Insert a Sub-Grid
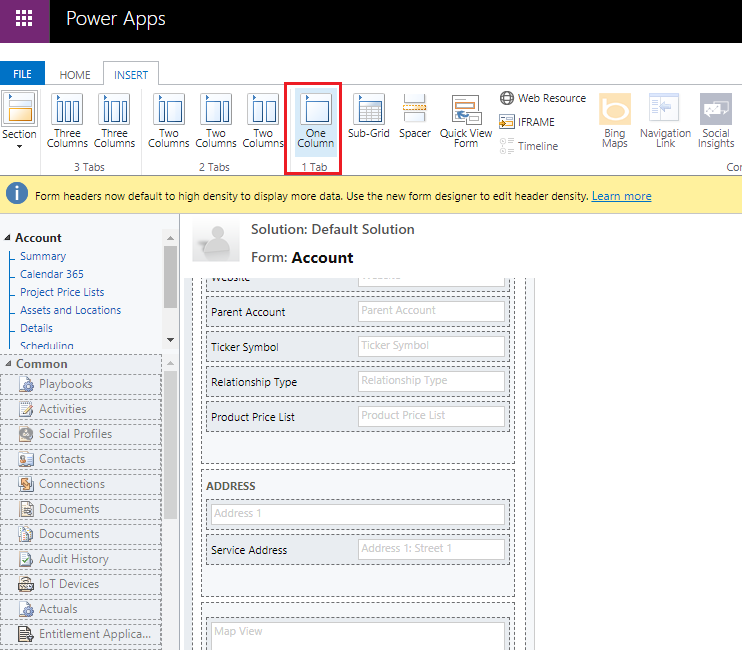This screenshot has width=742, height=650. pos(369,116)
